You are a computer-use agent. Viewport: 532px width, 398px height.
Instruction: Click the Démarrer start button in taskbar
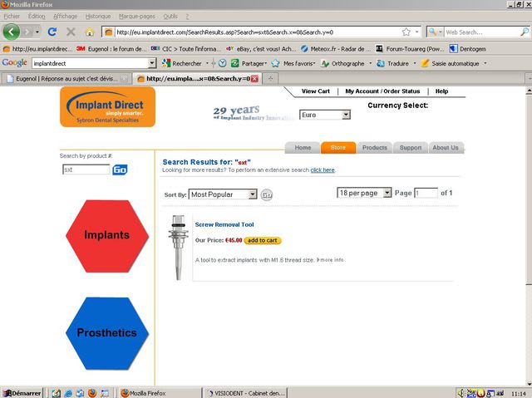pyautogui.click(x=22, y=392)
